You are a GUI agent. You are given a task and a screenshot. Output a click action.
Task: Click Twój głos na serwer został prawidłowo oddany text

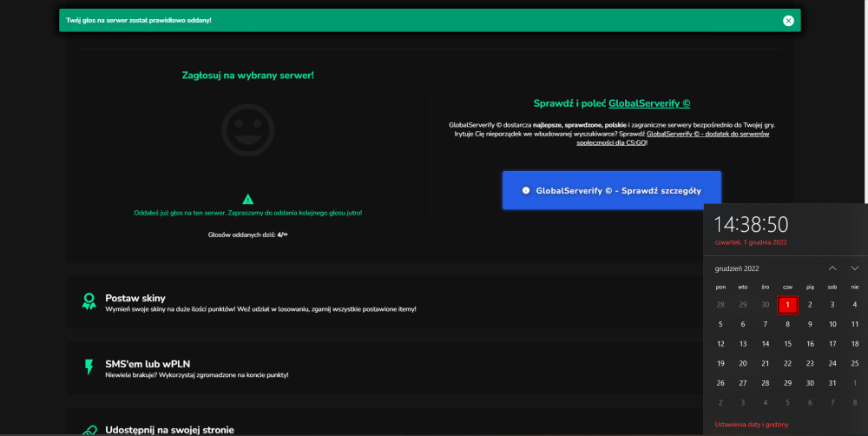point(138,21)
